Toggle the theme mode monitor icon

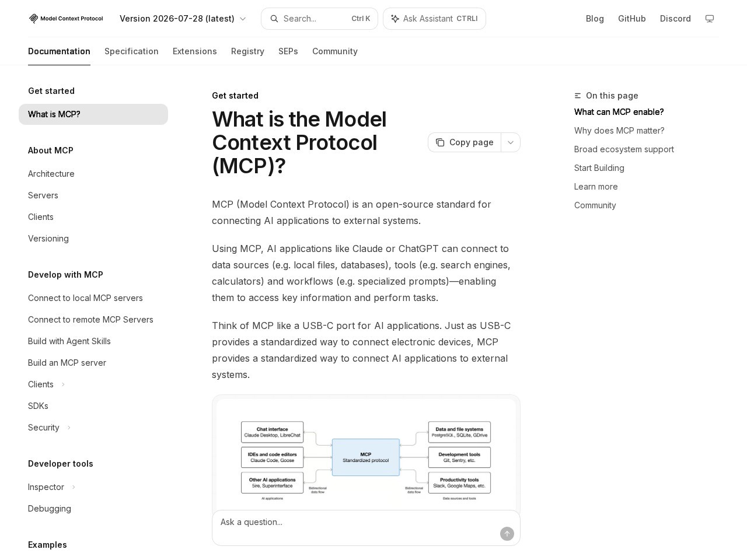pyautogui.click(x=710, y=19)
